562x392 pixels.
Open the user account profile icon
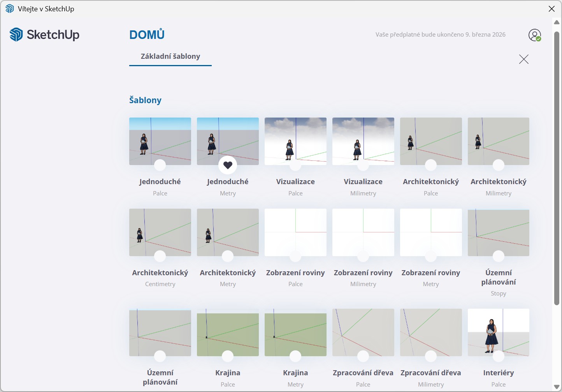pyautogui.click(x=534, y=35)
